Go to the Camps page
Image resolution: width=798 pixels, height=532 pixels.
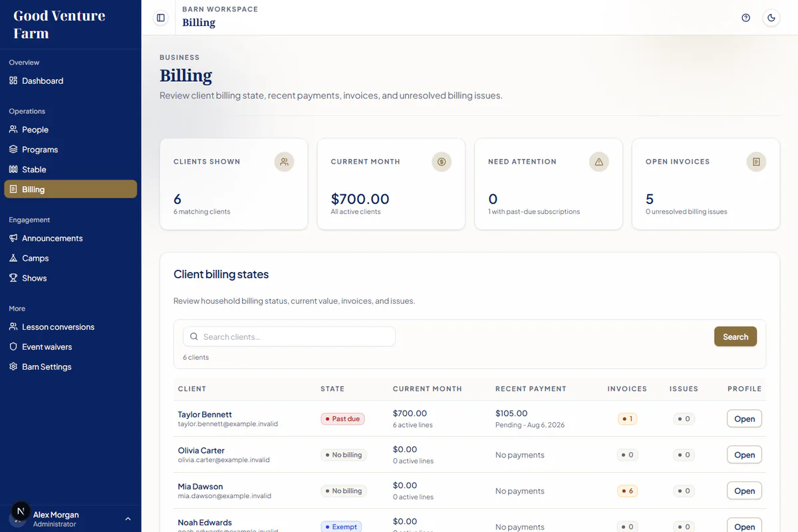point(70,258)
